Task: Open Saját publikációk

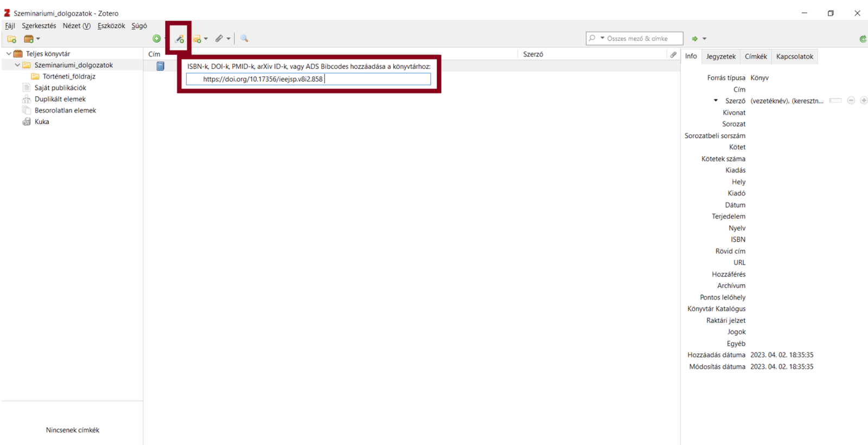Action: pyautogui.click(x=60, y=88)
